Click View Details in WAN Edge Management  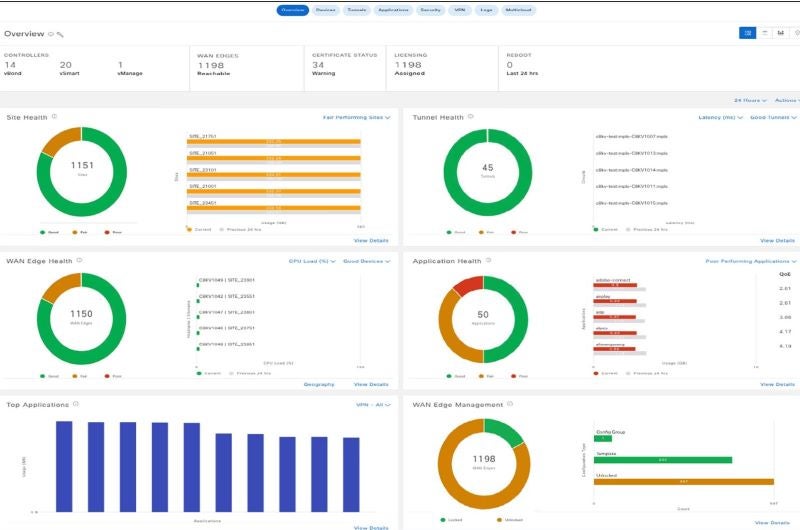[772, 522]
